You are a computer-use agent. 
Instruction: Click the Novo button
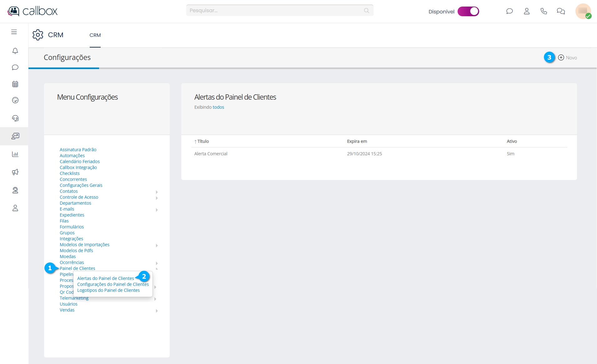(x=568, y=58)
